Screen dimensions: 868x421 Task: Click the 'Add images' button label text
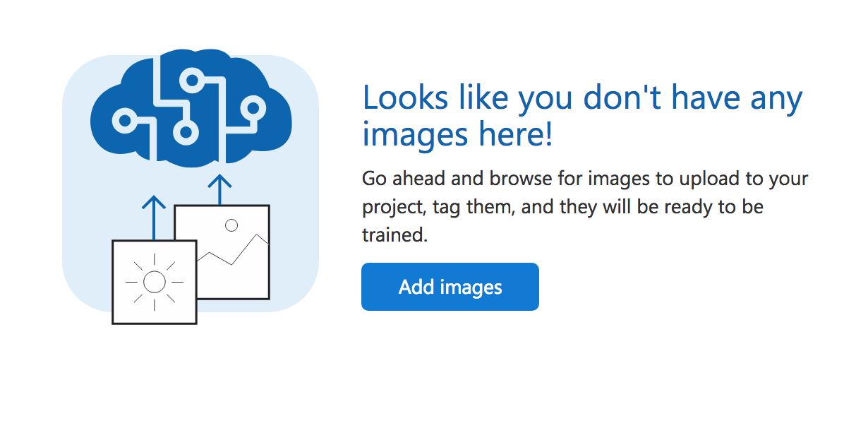tap(450, 286)
